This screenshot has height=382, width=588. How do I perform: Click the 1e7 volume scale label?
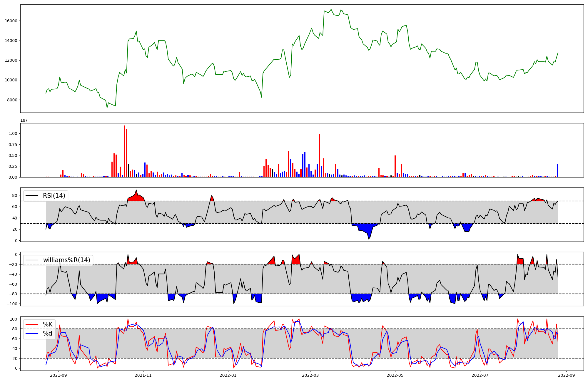24,120
